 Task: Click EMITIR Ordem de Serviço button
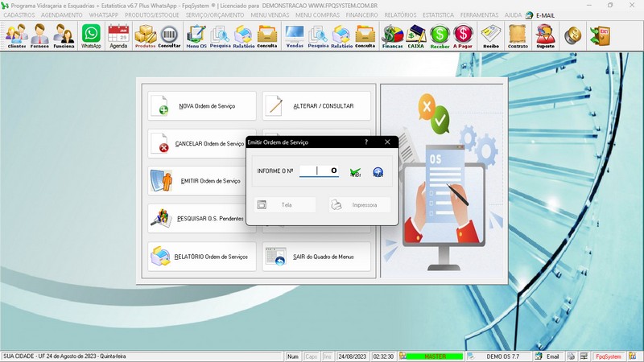(196, 181)
